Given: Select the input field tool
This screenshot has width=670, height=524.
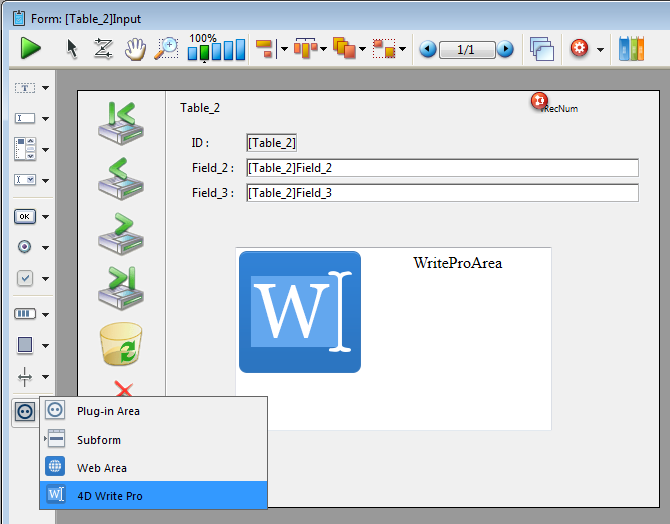Looking at the screenshot, I should (x=25, y=118).
